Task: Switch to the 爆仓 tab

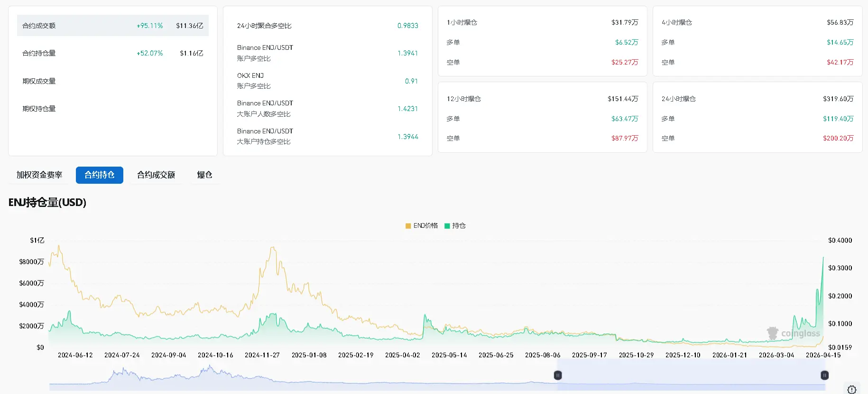Action: point(204,175)
